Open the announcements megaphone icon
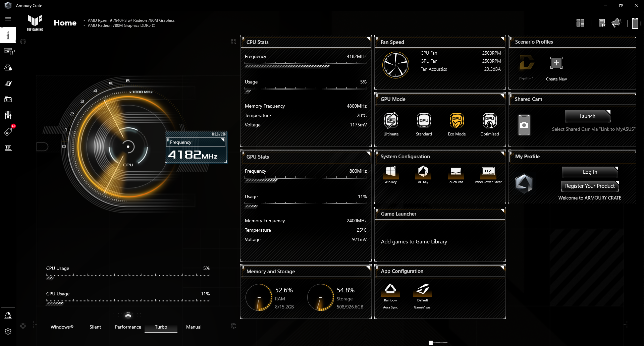The image size is (644, 346). (x=616, y=23)
